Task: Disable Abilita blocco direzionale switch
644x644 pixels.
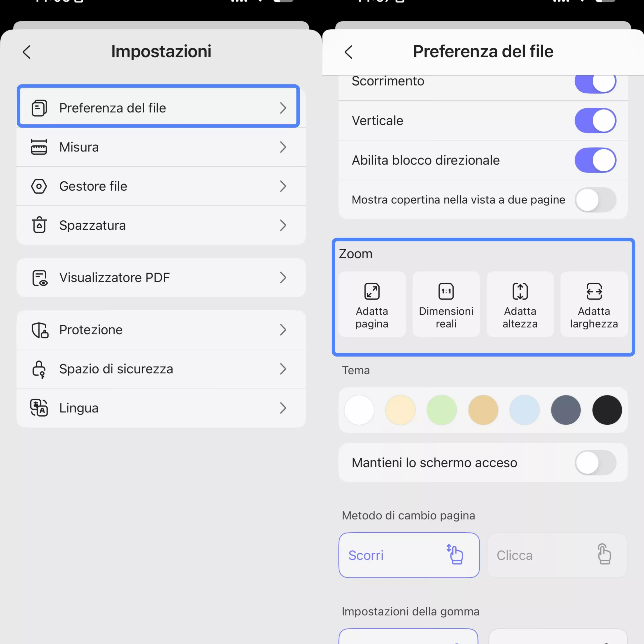Action: pyautogui.click(x=595, y=160)
